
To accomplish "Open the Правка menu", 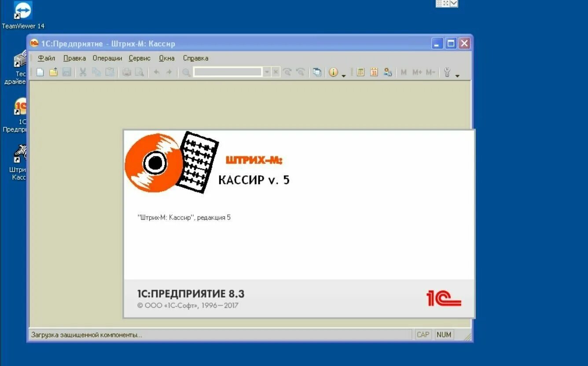I will click(x=74, y=58).
